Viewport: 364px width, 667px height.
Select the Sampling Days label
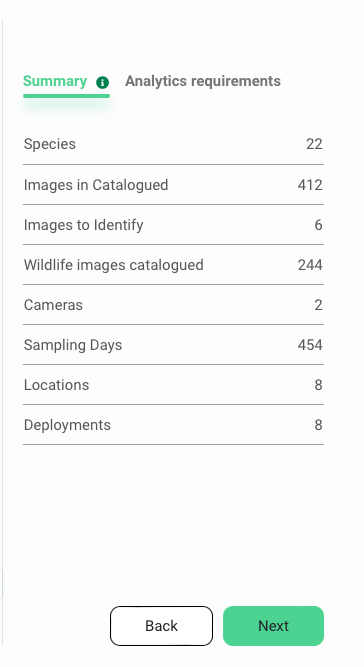[x=73, y=345]
